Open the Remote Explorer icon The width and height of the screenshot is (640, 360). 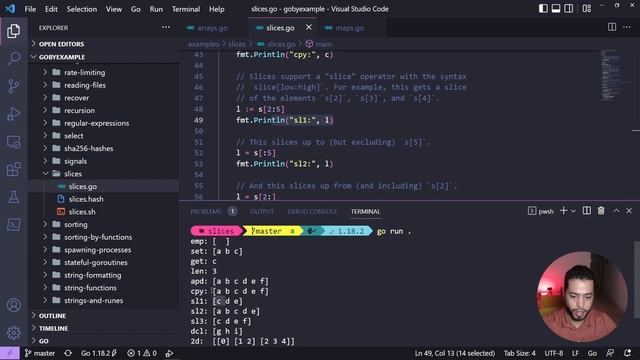(x=13, y=142)
